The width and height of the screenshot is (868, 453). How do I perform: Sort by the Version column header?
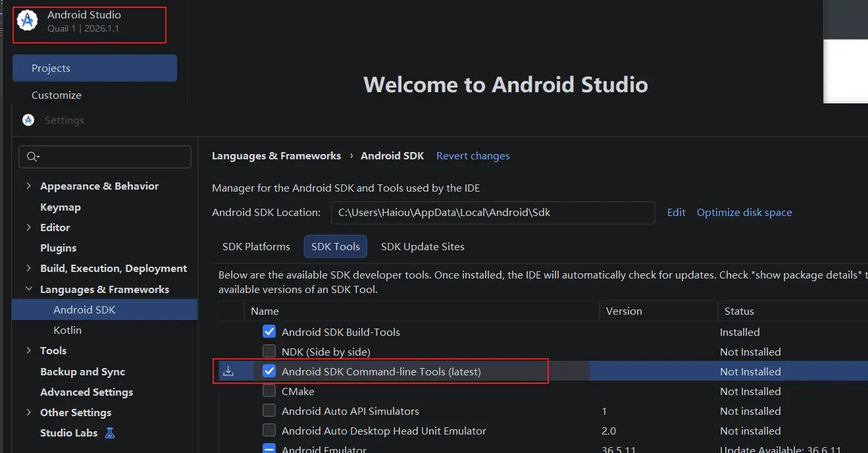(658, 311)
